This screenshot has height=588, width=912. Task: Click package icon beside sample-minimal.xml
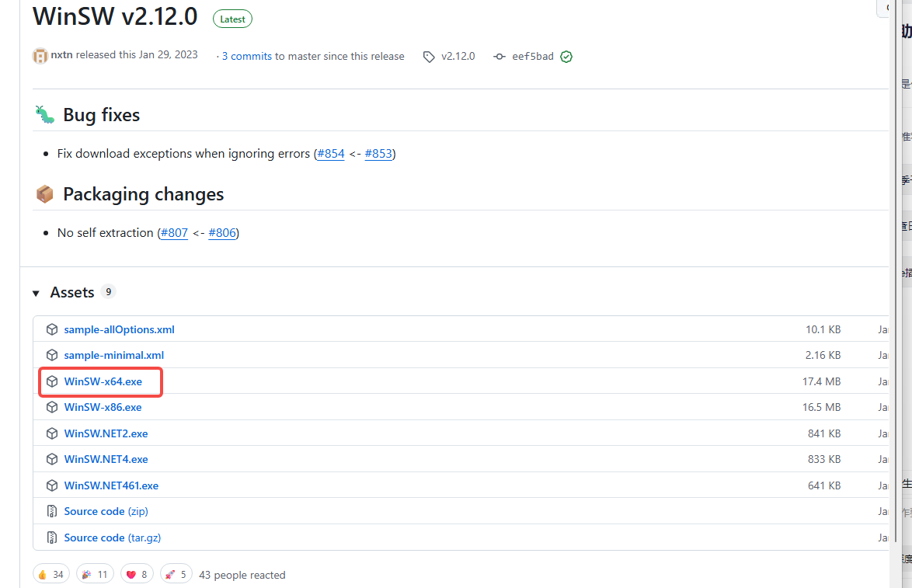[x=52, y=355]
